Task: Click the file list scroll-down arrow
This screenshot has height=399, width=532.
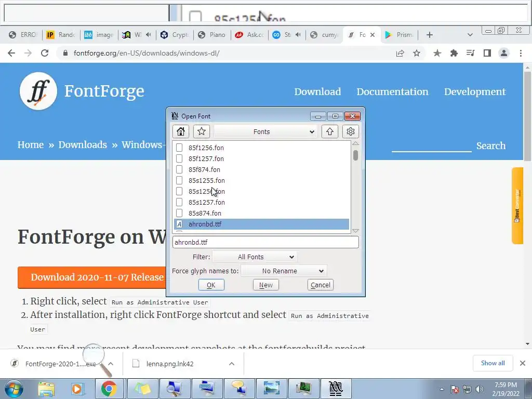Action: [355, 231]
